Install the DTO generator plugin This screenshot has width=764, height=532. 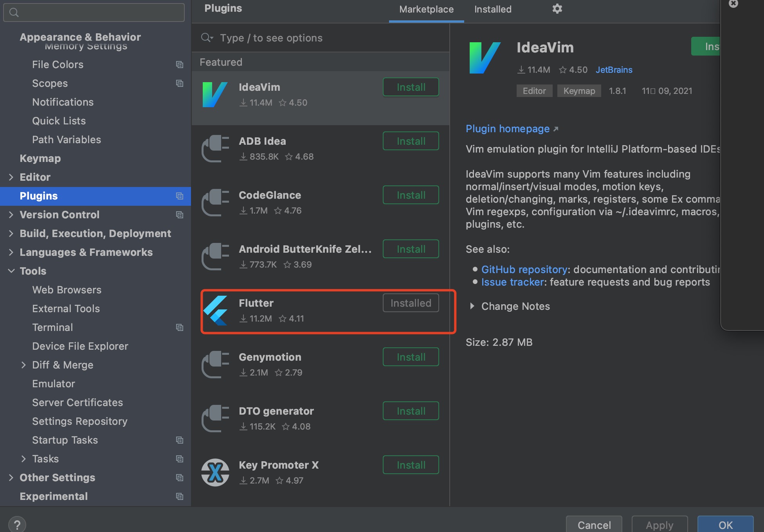tap(411, 411)
